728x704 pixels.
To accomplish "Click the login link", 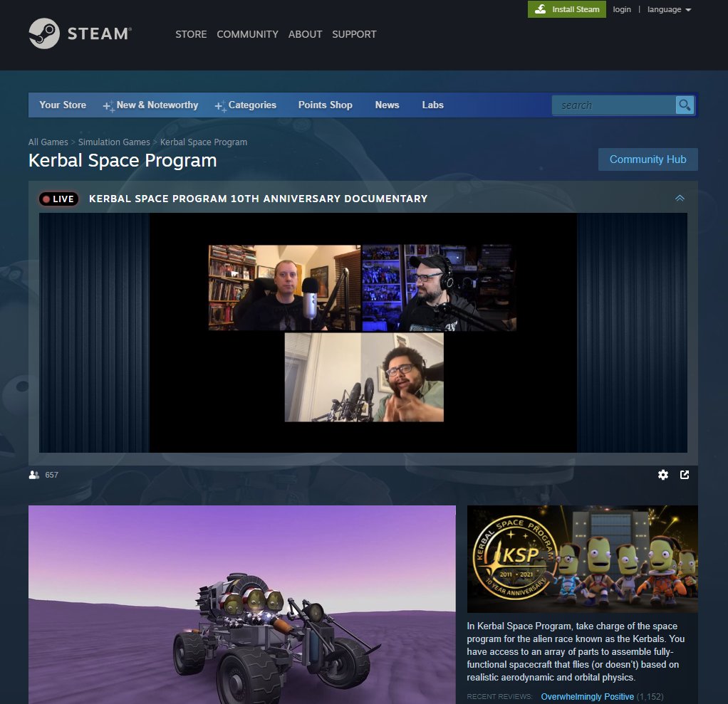I will [x=622, y=9].
